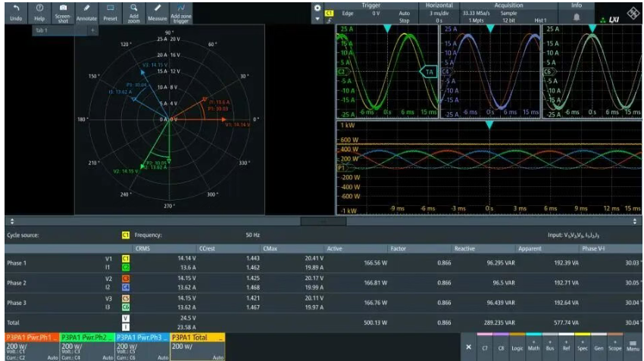
Task: Open the Menu button
Action: click(633, 347)
